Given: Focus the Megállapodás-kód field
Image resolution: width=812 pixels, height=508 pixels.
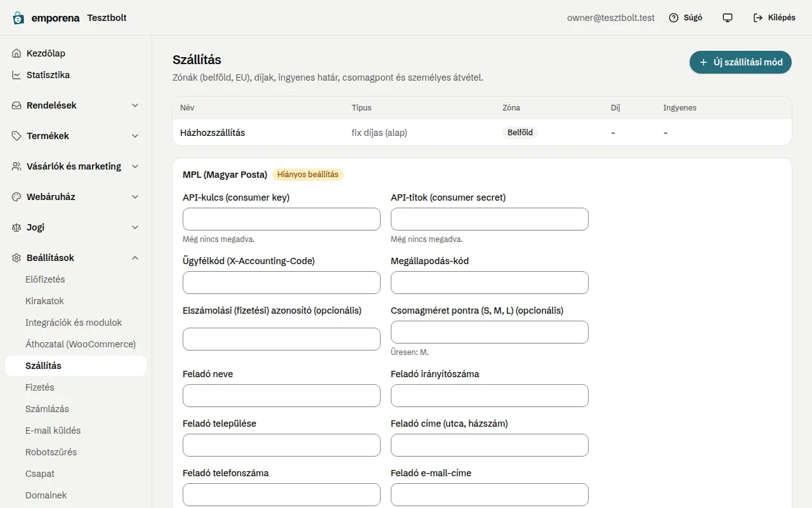Looking at the screenshot, I should pos(490,283).
